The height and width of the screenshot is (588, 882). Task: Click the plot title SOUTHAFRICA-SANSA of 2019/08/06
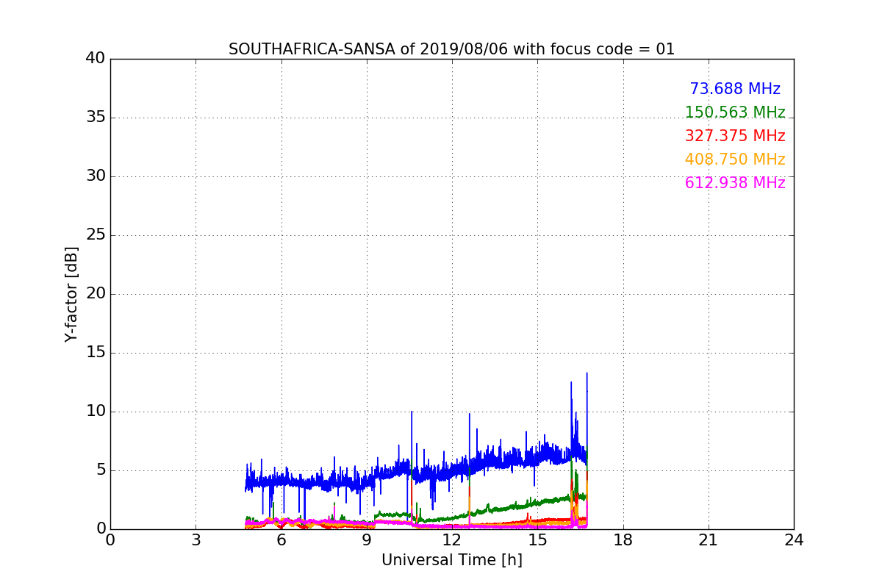point(451,49)
